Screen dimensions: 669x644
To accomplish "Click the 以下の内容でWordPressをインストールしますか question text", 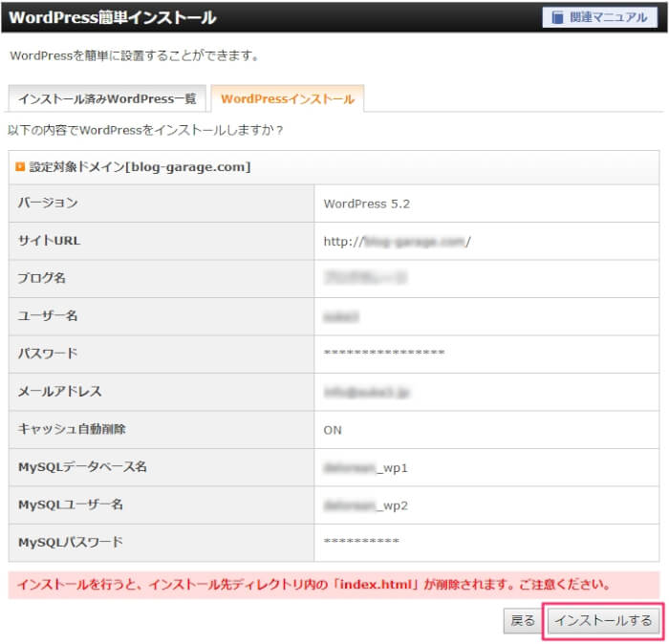I will 145,130.
